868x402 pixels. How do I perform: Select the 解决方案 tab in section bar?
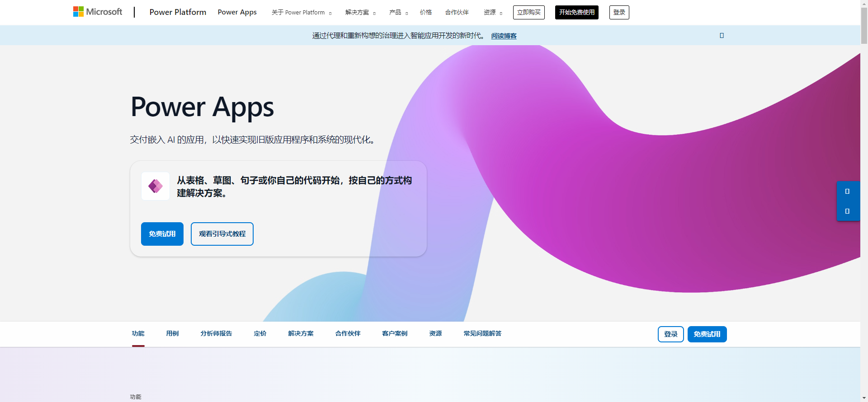[301, 333]
